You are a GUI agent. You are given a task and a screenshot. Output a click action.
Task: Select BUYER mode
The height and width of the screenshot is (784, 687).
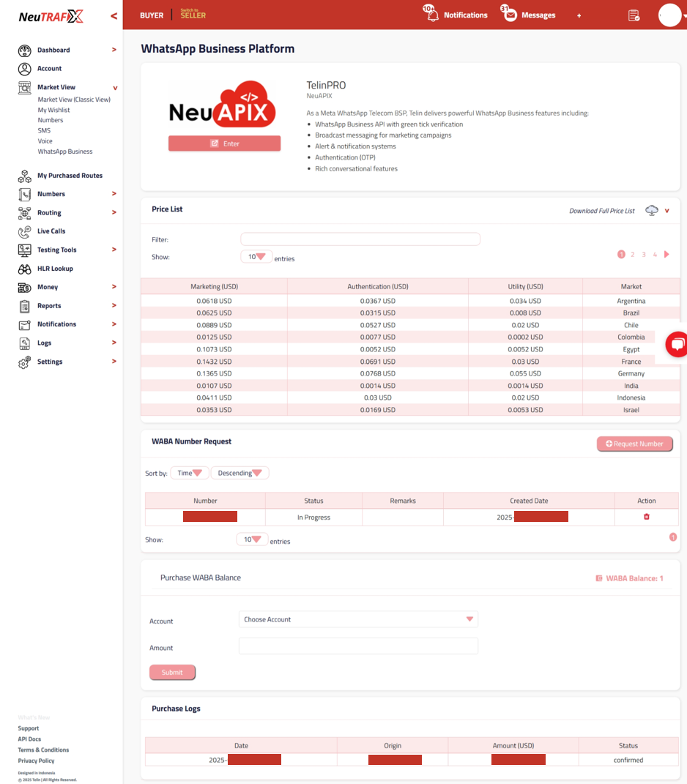[x=152, y=15]
